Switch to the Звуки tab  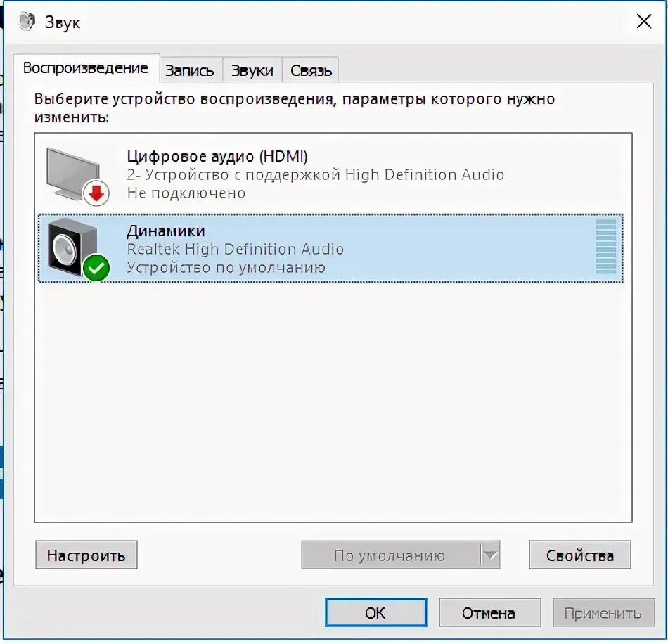click(252, 70)
